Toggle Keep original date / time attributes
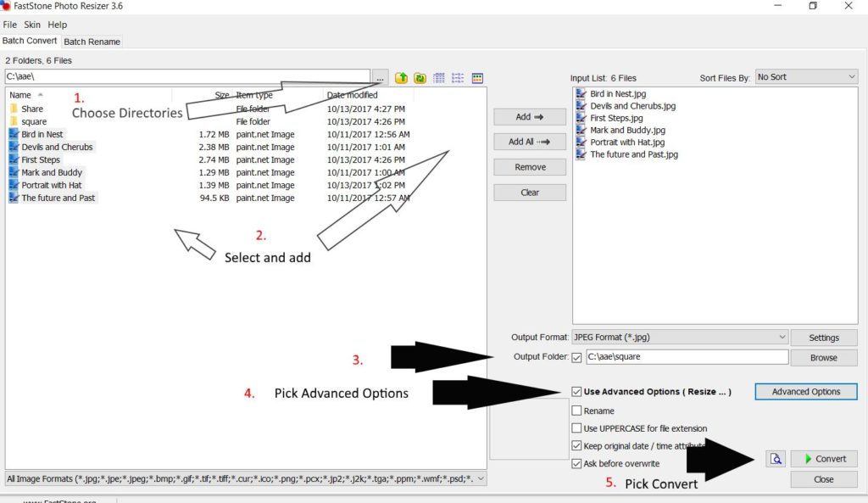Image resolution: width=868 pixels, height=503 pixels. point(576,446)
